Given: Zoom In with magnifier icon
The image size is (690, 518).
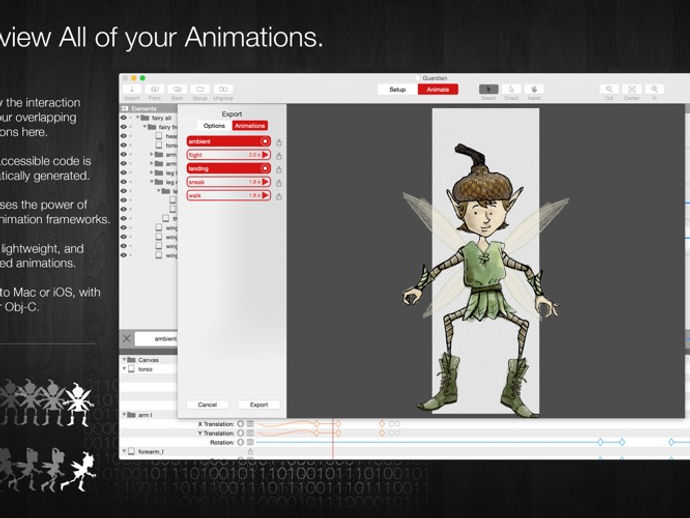Looking at the screenshot, I should click(x=655, y=89).
